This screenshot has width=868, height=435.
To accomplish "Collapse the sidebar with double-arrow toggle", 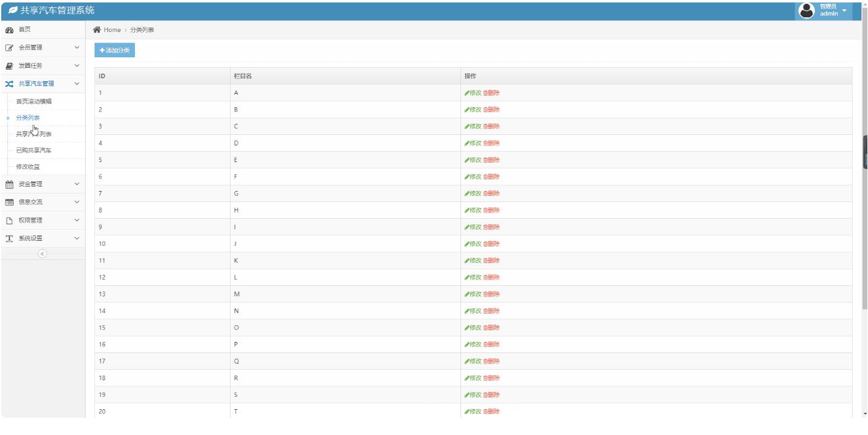I will (x=43, y=253).
